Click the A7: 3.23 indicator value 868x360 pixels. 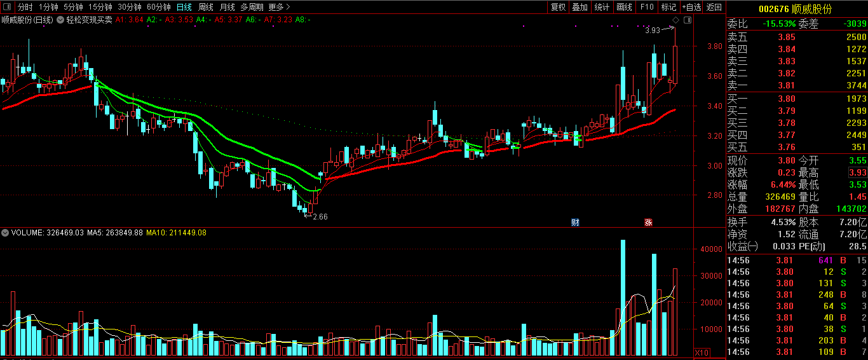click(278, 20)
